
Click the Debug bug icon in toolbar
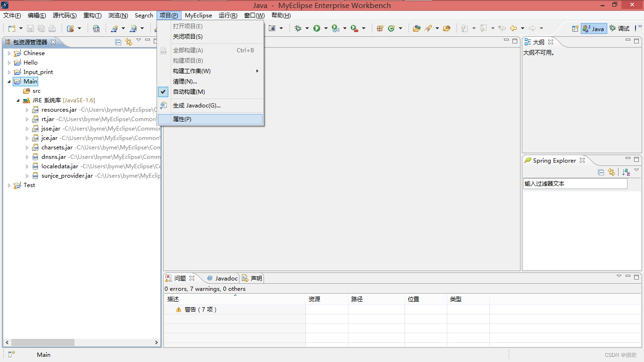click(x=298, y=28)
